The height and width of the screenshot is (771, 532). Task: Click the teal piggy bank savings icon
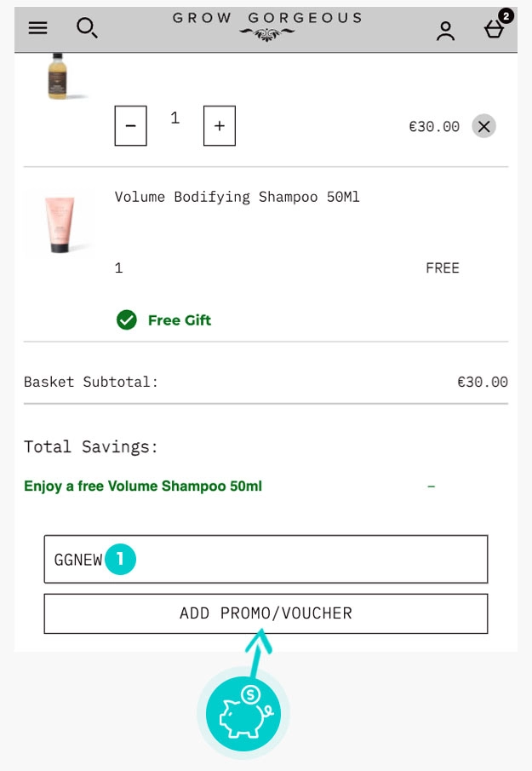(x=243, y=712)
